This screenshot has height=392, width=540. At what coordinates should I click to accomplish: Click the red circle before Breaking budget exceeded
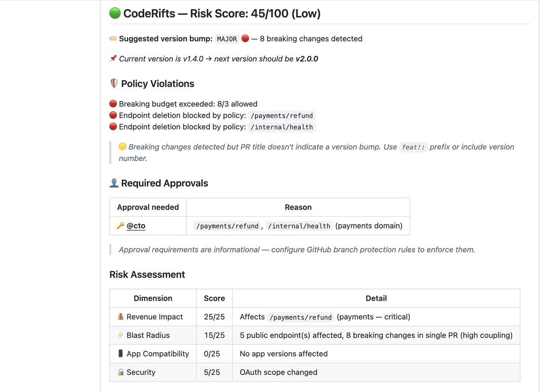[x=113, y=104]
